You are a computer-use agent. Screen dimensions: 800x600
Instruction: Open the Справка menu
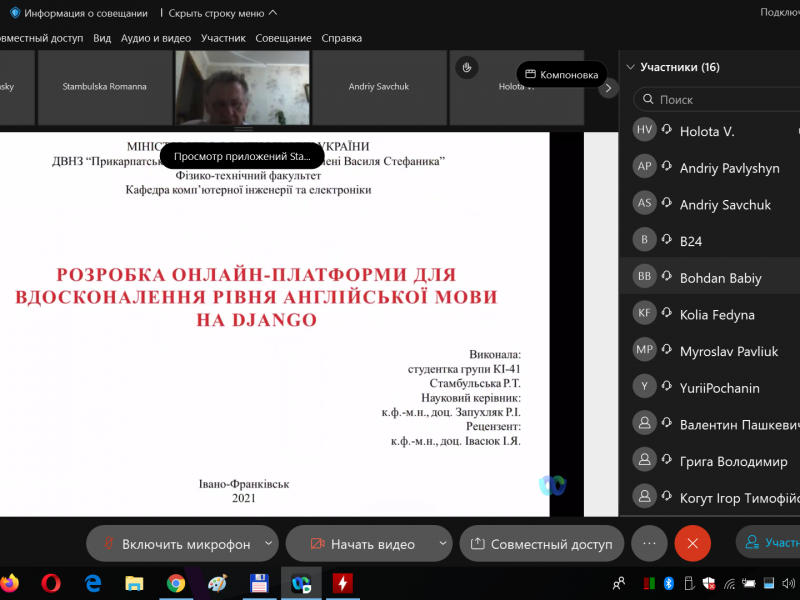pos(341,38)
